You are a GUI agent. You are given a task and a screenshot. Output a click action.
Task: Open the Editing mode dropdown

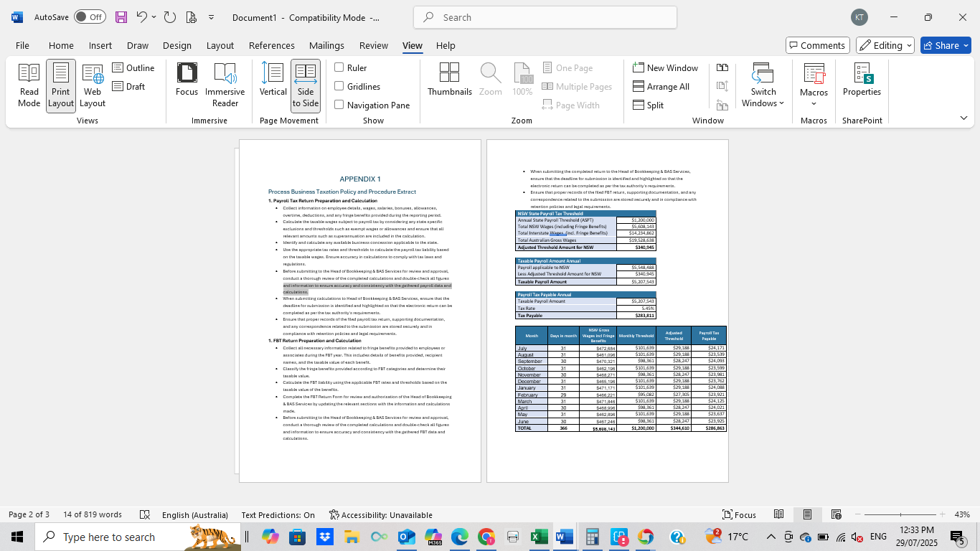pos(885,44)
